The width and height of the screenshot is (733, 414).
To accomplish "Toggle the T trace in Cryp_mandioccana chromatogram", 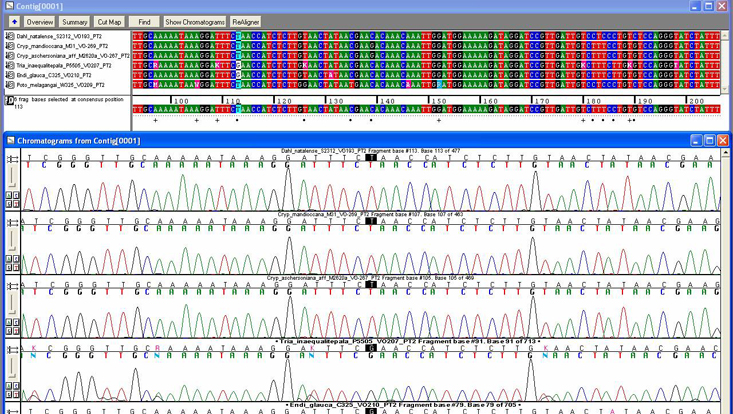I will pyautogui.click(x=16, y=267).
